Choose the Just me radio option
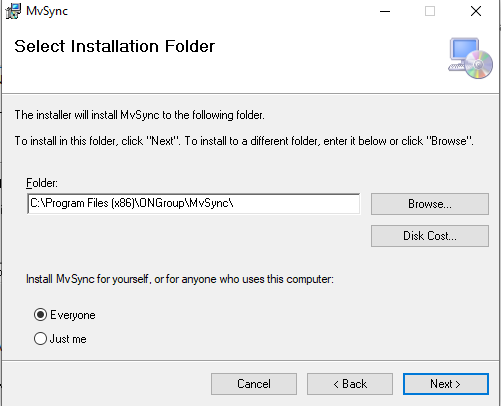Viewport: 501px width, 406px height. [40, 339]
